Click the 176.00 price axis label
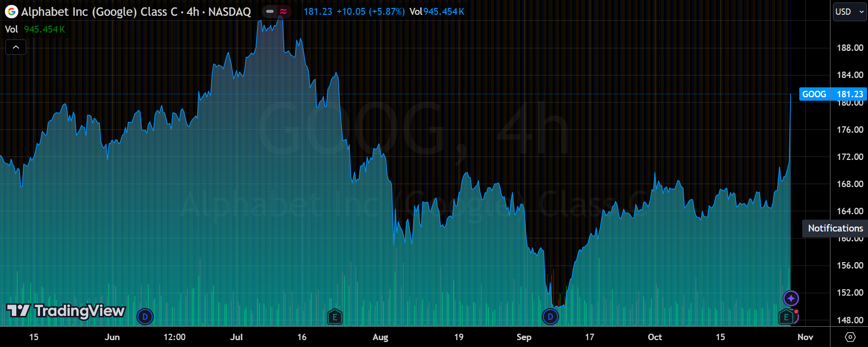868x347 pixels. [x=850, y=130]
